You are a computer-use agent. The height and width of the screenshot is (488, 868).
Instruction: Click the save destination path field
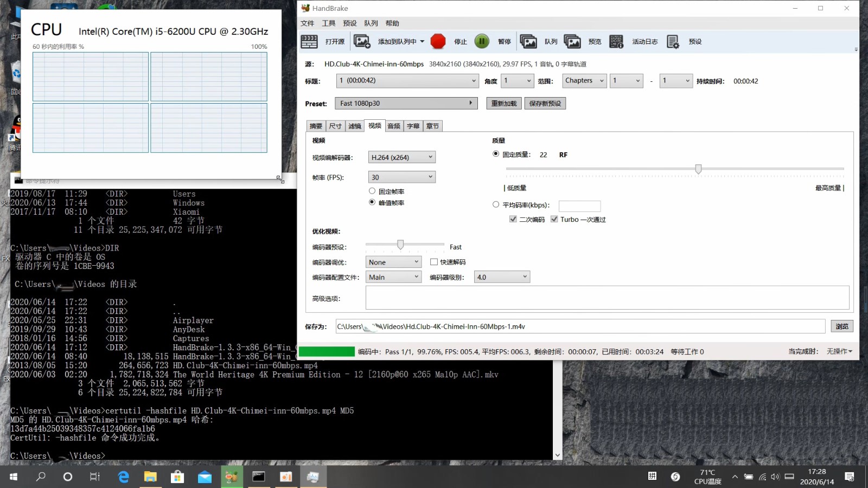(x=580, y=326)
